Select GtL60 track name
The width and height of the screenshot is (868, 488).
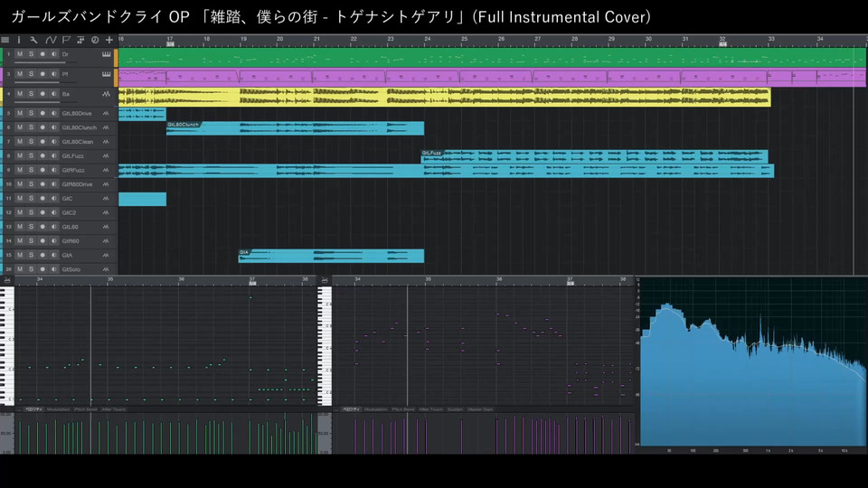(70, 227)
